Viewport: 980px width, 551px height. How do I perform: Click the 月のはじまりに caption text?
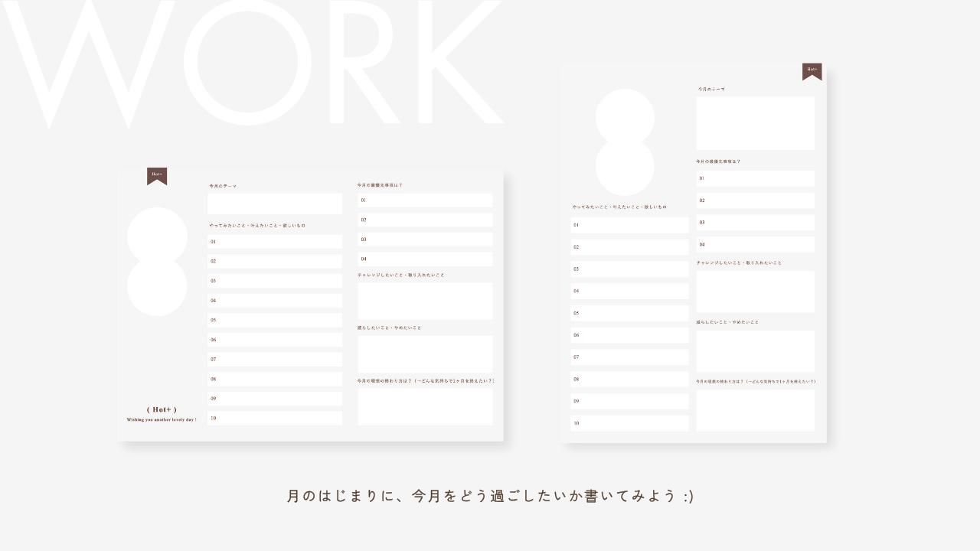[x=490, y=496]
